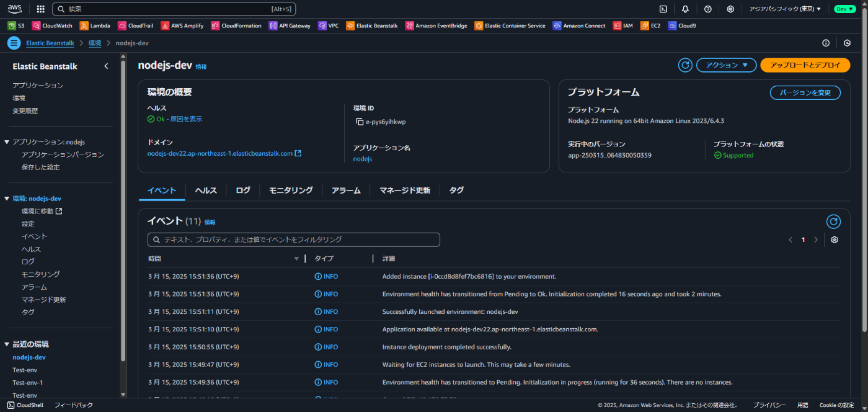Click アップロードとデプロイ button
The height and width of the screenshot is (412, 868).
(x=805, y=65)
